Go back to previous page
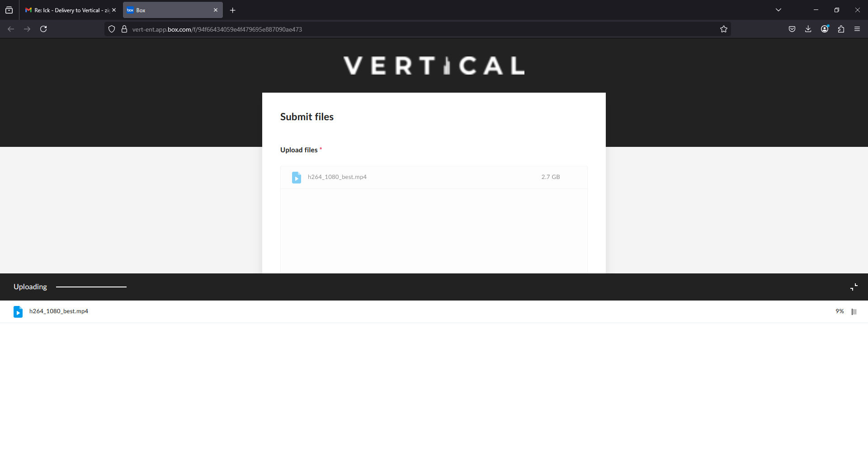Image resolution: width=868 pixels, height=470 pixels. click(11, 29)
